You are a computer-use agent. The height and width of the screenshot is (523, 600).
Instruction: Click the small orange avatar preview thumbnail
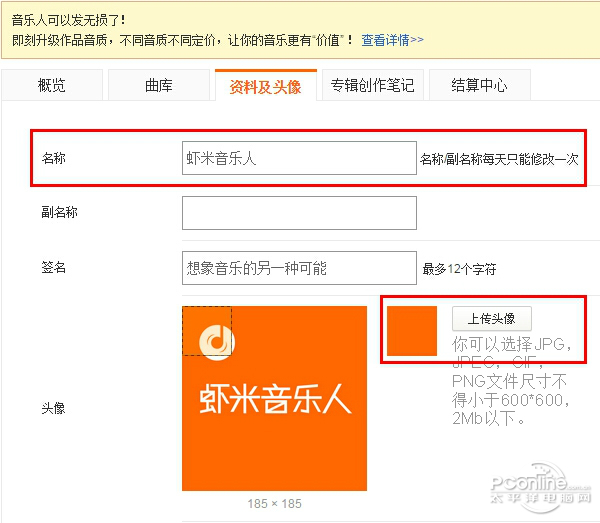click(412, 331)
